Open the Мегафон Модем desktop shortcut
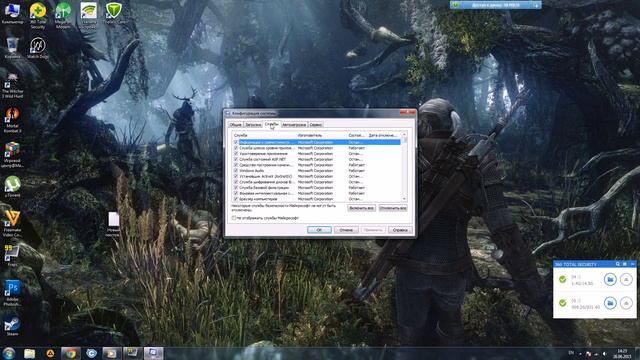Viewport: 640px width, 360px height. 63,16
